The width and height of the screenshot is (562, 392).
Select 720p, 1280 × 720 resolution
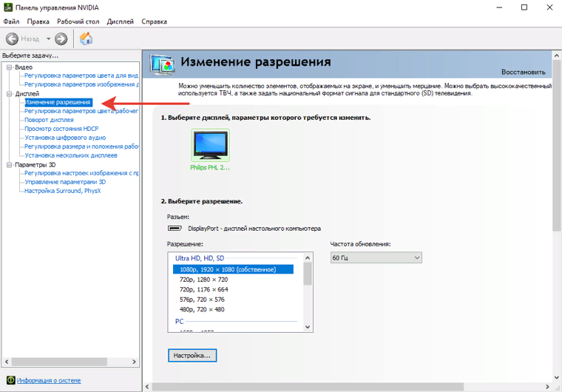click(x=203, y=280)
